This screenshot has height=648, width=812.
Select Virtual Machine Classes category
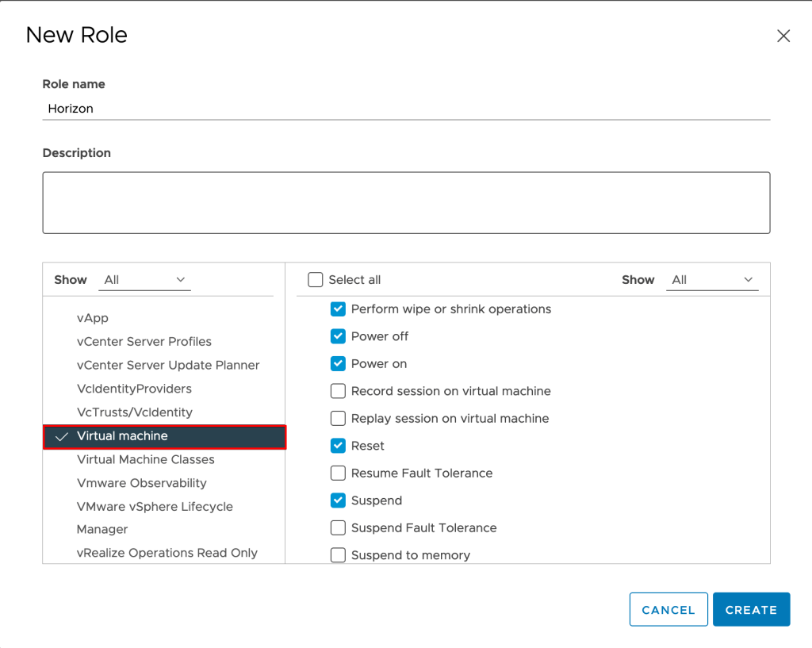(146, 459)
